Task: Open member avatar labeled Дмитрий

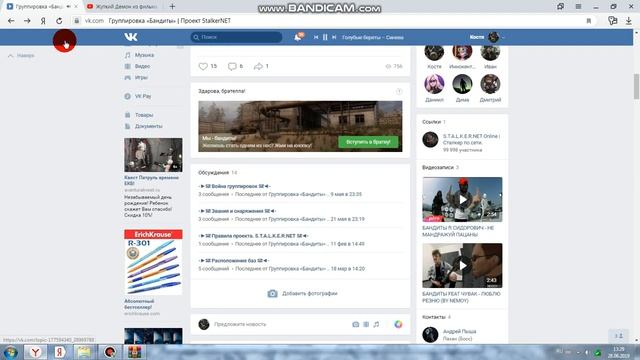Action: pyautogui.click(x=490, y=84)
